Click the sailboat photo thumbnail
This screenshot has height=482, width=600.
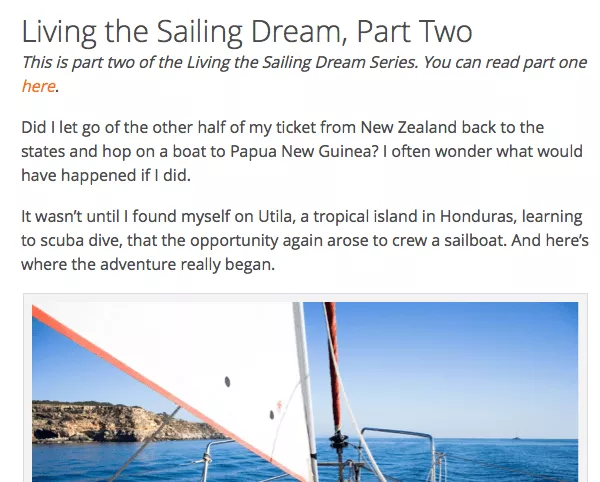click(x=305, y=392)
